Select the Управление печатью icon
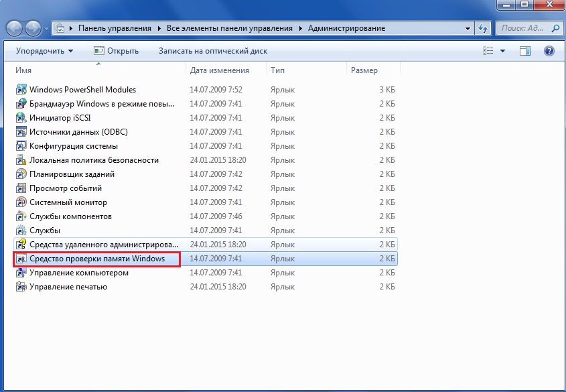The image size is (566, 392). [x=21, y=287]
